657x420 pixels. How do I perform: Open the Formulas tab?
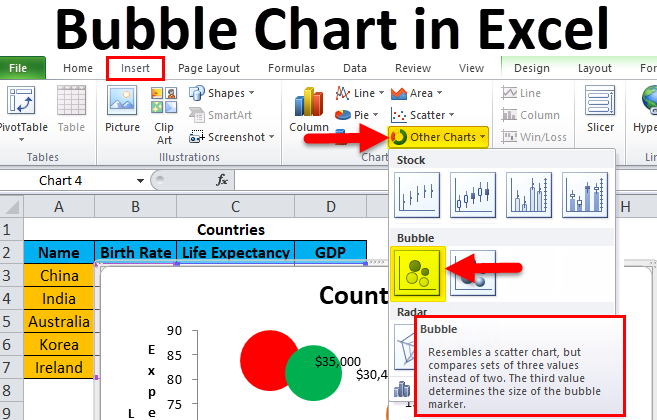coord(291,68)
